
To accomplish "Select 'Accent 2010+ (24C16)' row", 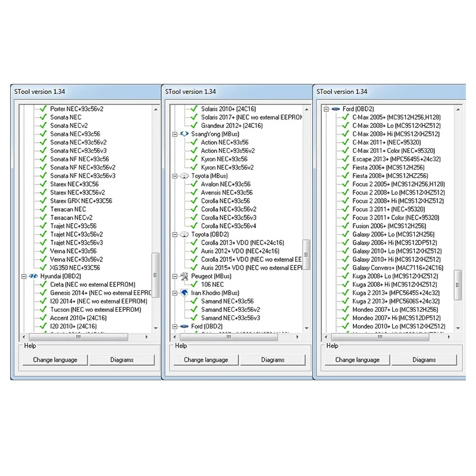I will point(79,318).
